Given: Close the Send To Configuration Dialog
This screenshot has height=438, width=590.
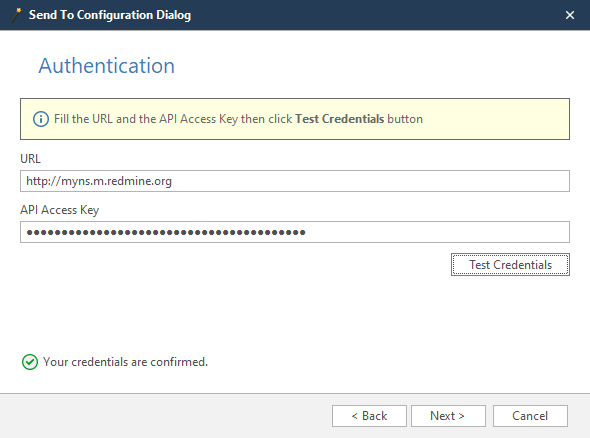Looking at the screenshot, I should pyautogui.click(x=570, y=15).
